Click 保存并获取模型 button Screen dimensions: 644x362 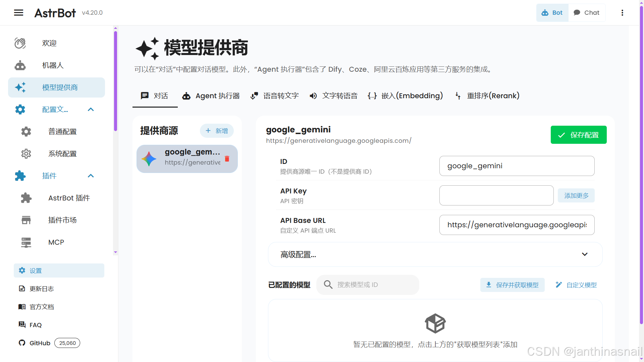(512, 285)
